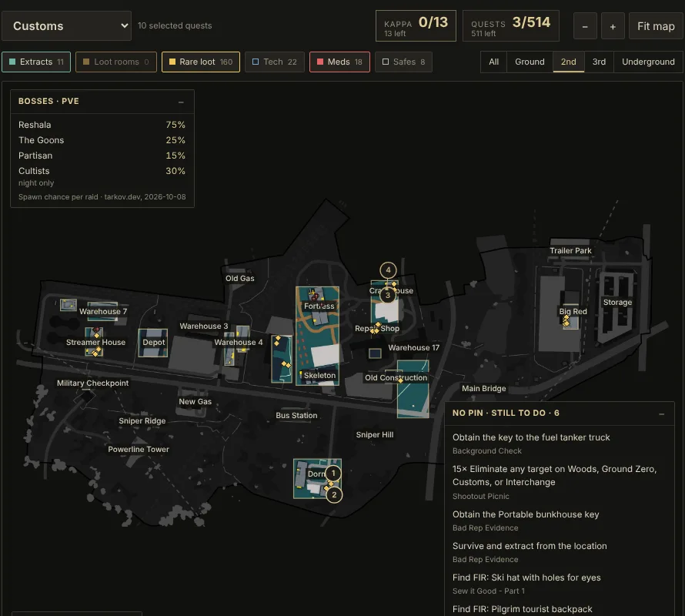Click the Main Bridge map label
This screenshot has height=616, width=685.
click(x=484, y=388)
